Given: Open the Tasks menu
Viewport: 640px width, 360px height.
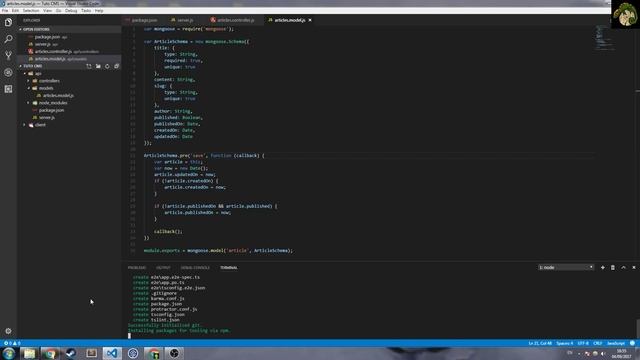Looking at the screenshot, I should tap(86, 11).
